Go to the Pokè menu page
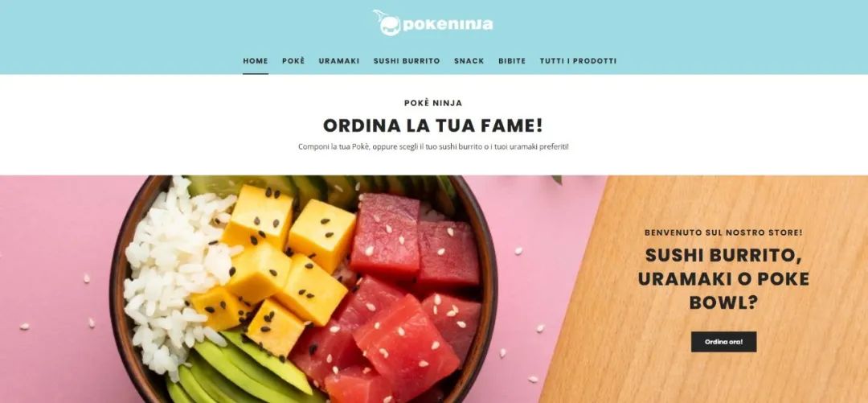The image size is (868, 403). click(293, 61)
